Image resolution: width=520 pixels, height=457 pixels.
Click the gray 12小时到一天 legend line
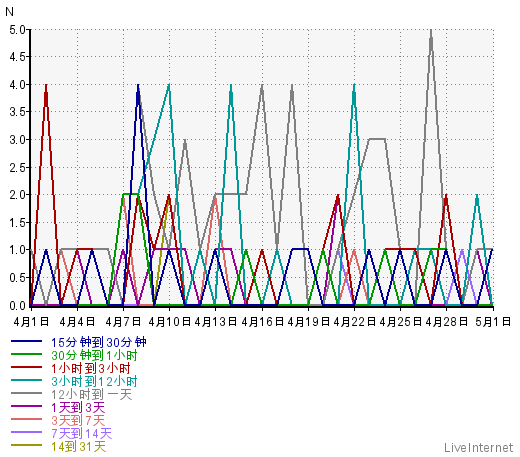point(26,393)
